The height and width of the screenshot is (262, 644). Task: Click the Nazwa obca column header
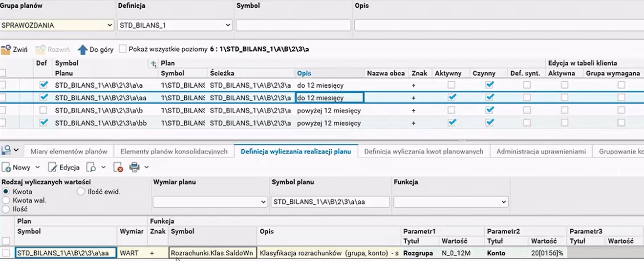tap(386, 73)
